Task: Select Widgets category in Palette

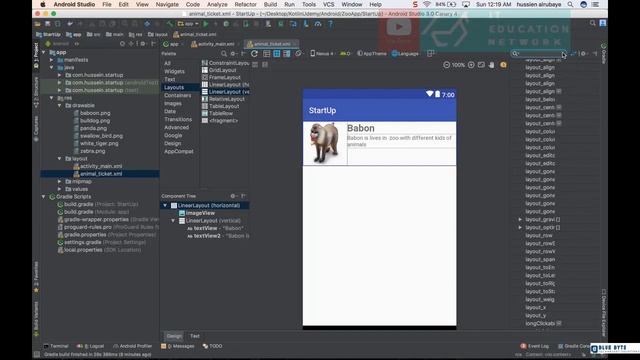Action: pyautogui.click(x=174, y=71)
